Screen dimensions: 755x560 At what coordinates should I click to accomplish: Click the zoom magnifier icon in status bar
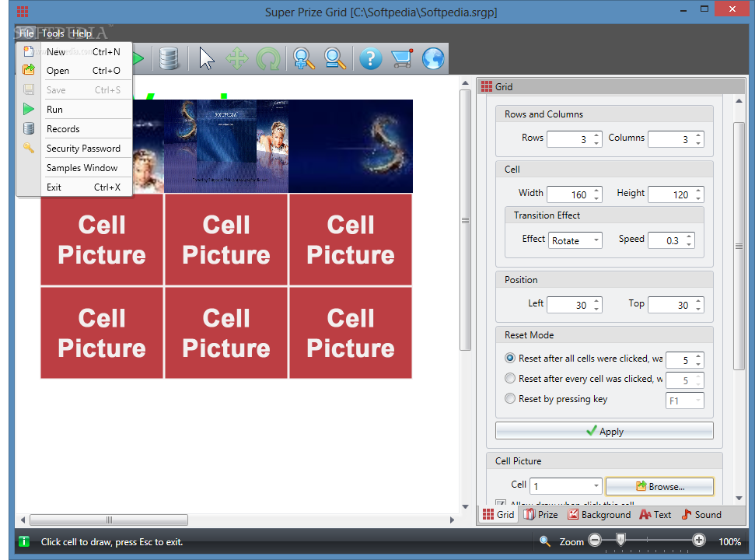(544, 541)
